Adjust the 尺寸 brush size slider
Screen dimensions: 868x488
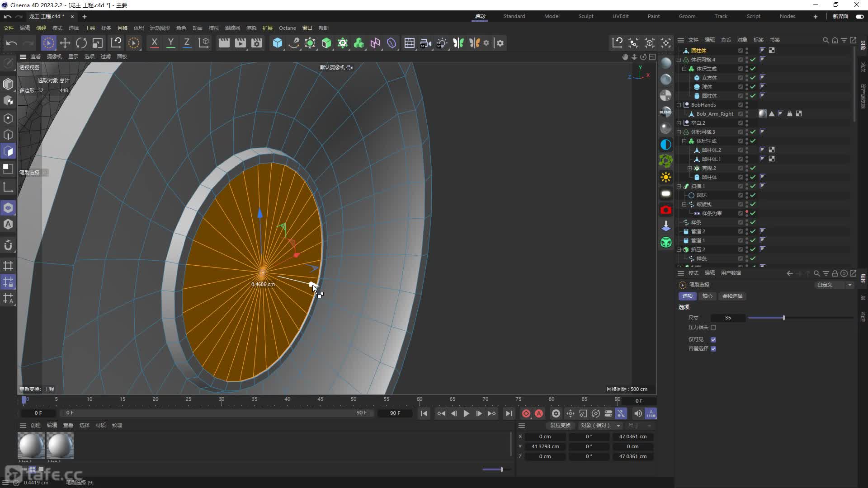click(x=783, y=318)
